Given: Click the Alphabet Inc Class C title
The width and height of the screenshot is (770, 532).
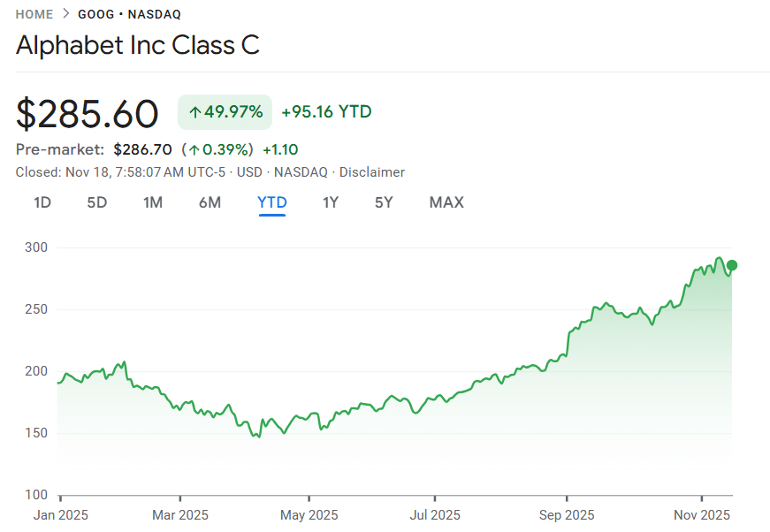Looking at the screenshot, I should [137, 44].
